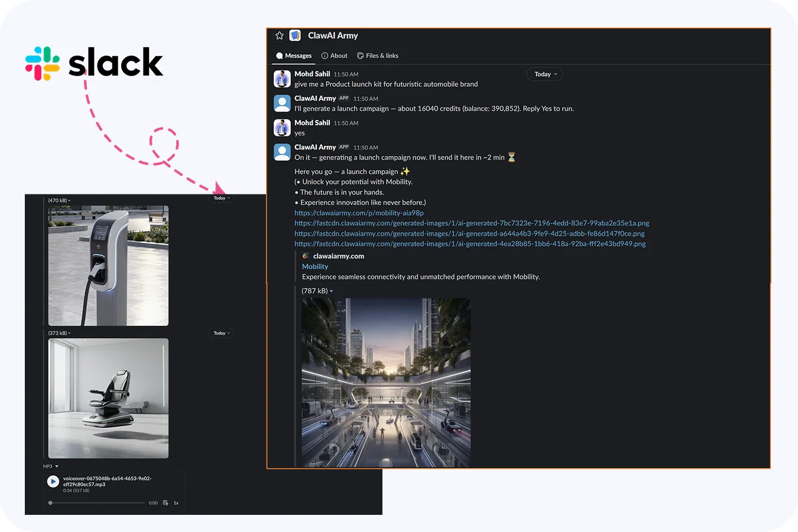Screen dimensions: 798x532
Task: Click the clawaiarmy.com site name in preview
Action: coord(339,256)
